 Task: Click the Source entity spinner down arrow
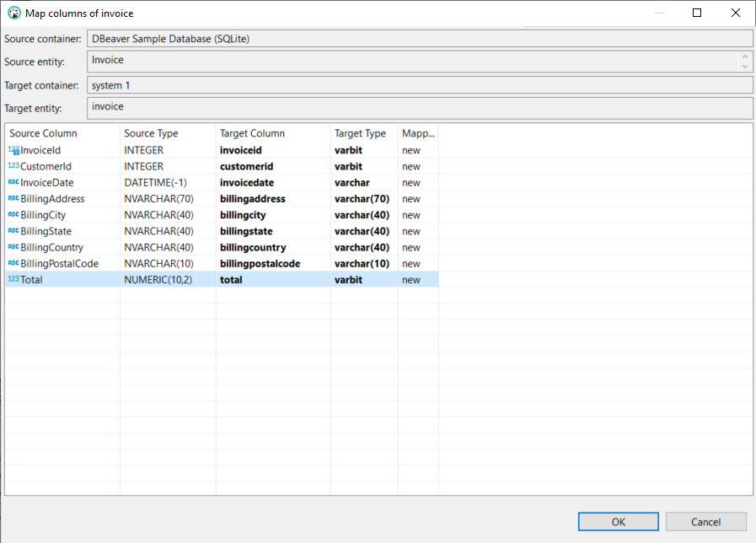pos(747,66)
